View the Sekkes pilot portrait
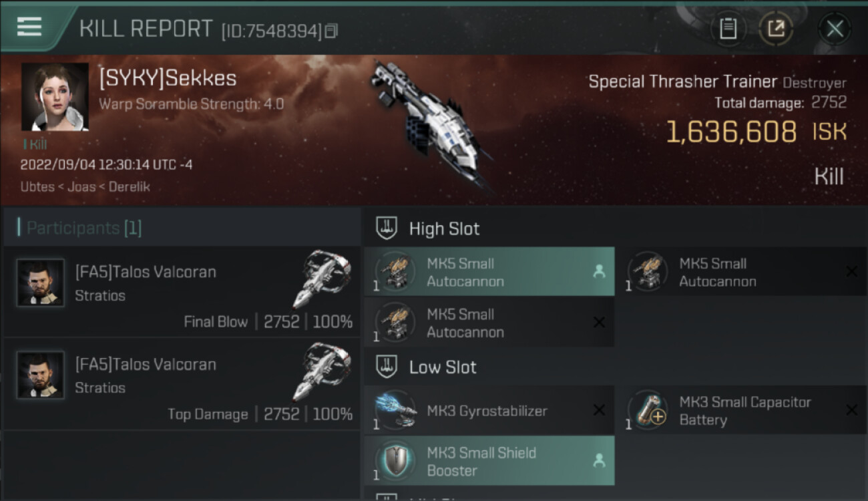868x501 pixels. pyautogui.click(x=55, y=97)
